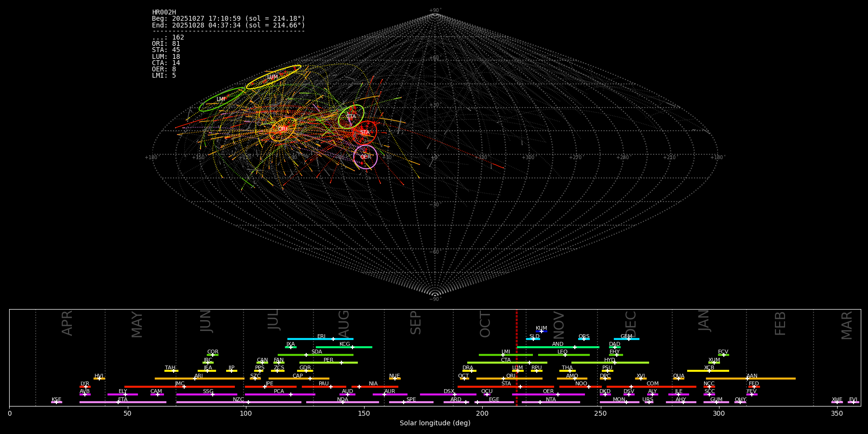This screenshot has height=434, width=868.
Task: Select the URS shower bar in the timeline
Action: click(649, 402)
